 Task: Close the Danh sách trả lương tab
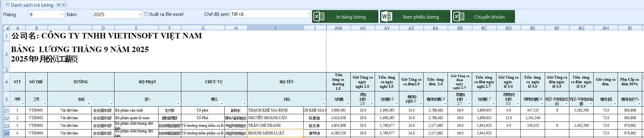pyautogui.click(x=63, y=5)
